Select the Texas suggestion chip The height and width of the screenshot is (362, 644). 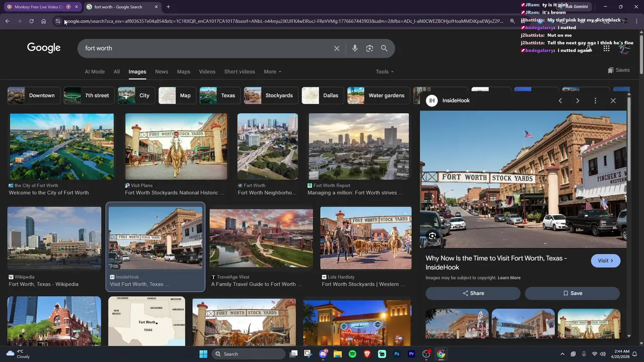(x=220, y=96)
